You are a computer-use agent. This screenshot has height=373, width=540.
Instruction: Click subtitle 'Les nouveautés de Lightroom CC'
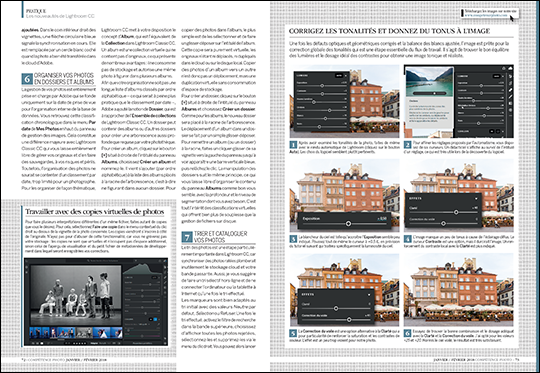60,16
